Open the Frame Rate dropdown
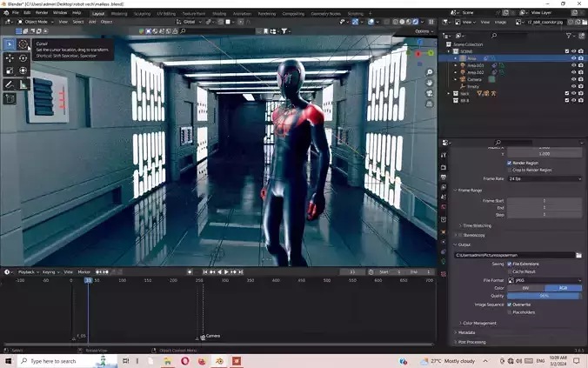588x368 pixels. coord(545,179)
